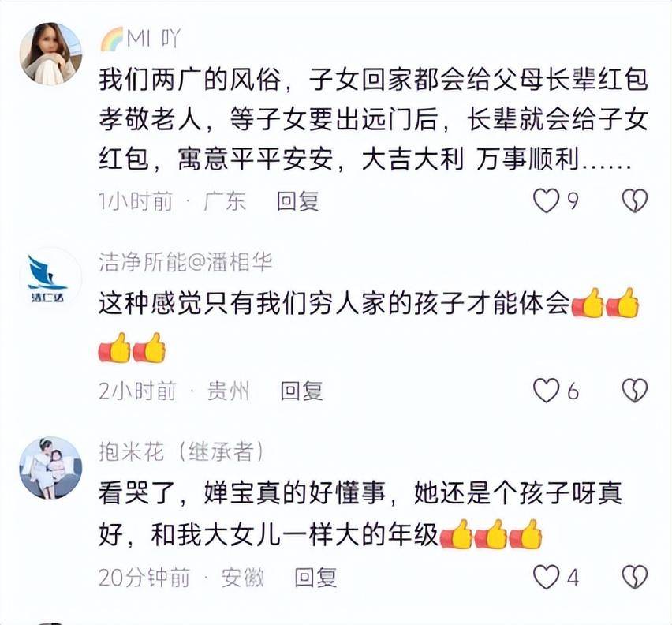672x625 pixels.
Task: Like the comment about 两广 customs
Action: tap(547, 200)
